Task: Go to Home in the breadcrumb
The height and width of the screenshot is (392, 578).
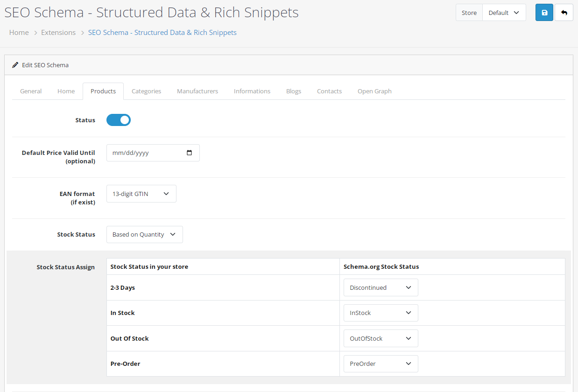Action: (19, 32)
